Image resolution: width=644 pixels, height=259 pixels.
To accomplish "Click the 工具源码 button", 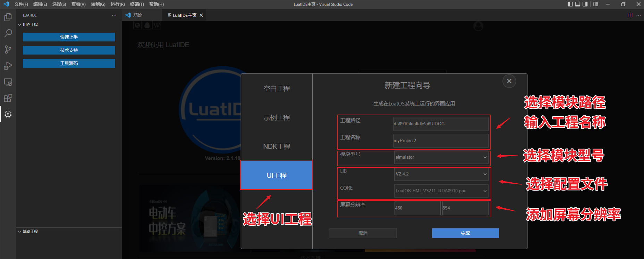I will click(69, 64).
